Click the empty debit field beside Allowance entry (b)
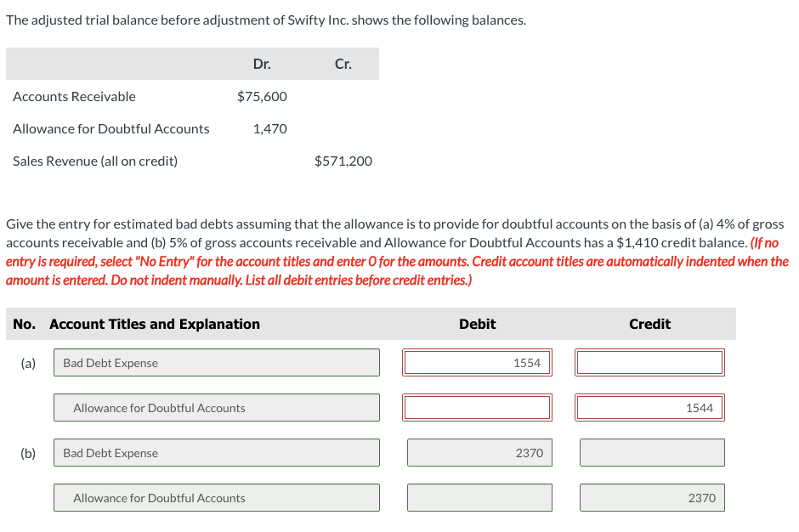The image size is (799, 532). 479,497
